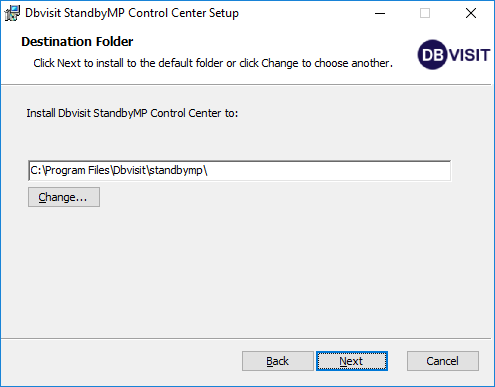Focus the destination folder path field

pos(240,171)
